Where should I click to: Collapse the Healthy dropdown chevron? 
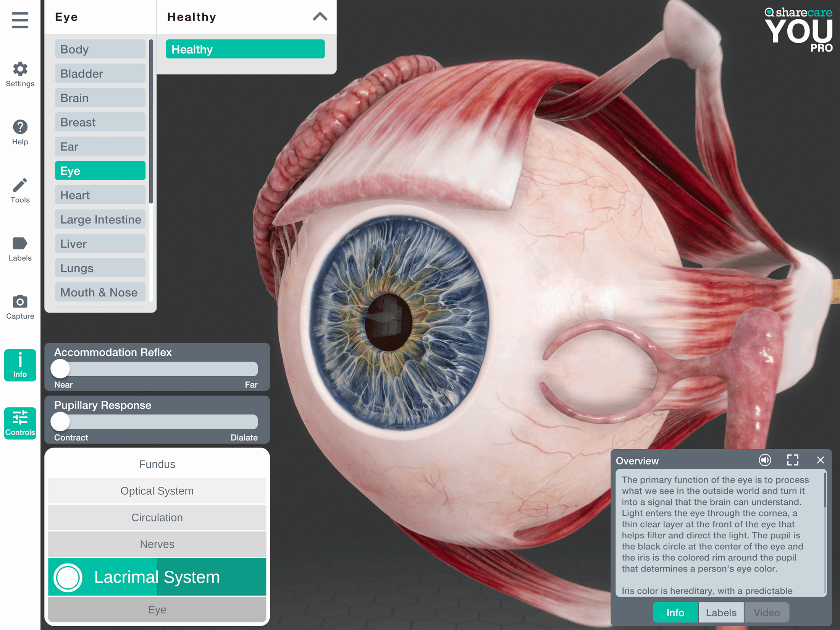[320, 17]
